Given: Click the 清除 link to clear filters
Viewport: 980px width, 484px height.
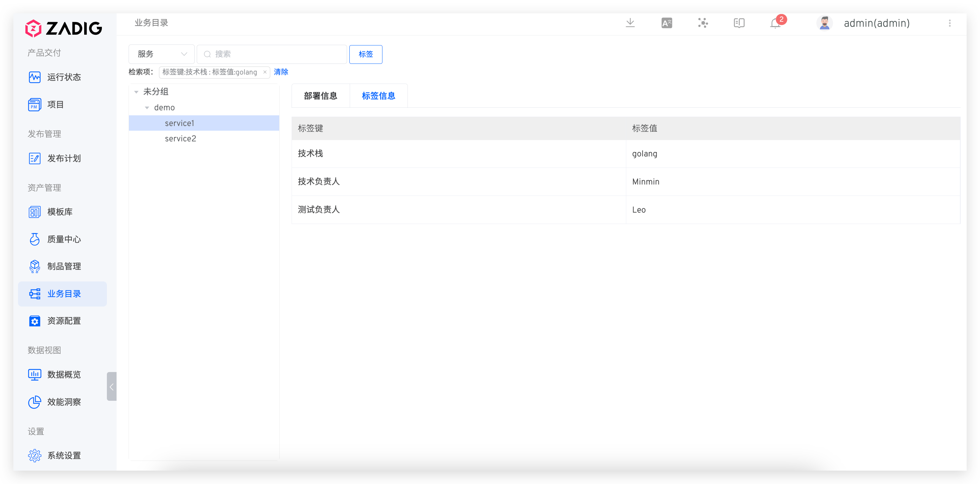Looking at the screenshot, I should (x=281, y=72).
